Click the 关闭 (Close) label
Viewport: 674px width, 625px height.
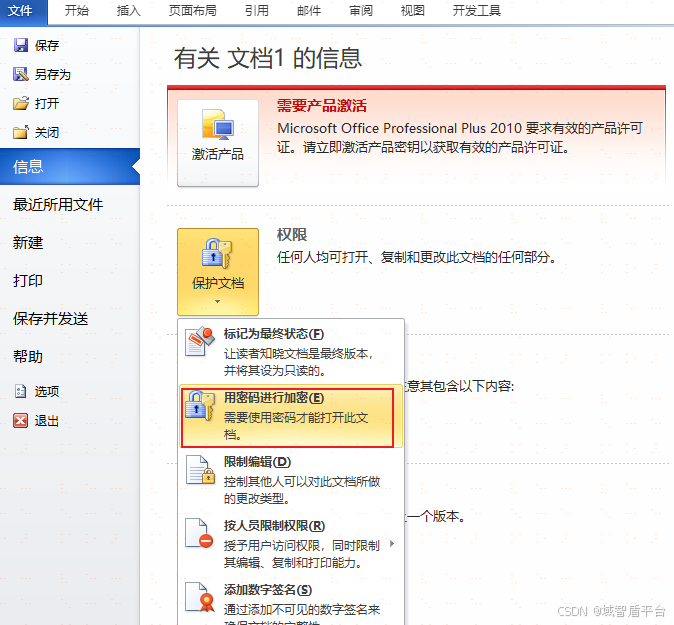(47, 132)
